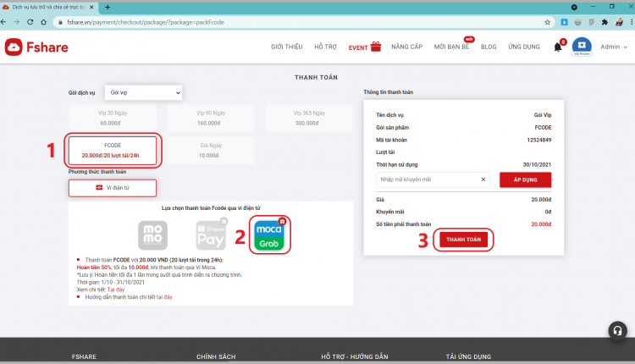Open ỨNG DỤNG menu item
This screenshot has height=364, width=635.
coord(524,47)
